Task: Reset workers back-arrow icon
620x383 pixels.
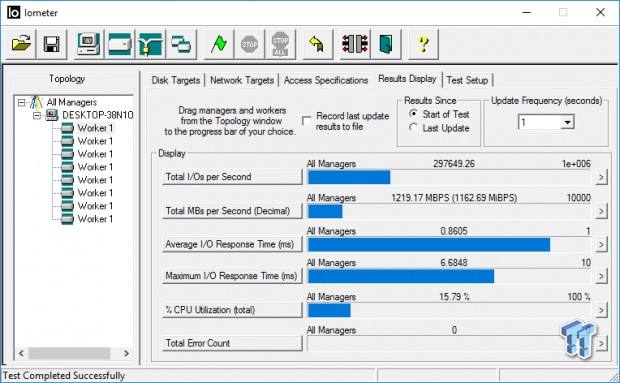Action: coord(317,44)
